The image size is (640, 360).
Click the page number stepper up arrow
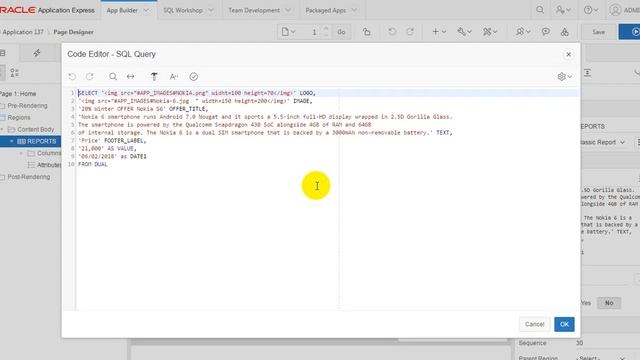(x=326, y=29)
